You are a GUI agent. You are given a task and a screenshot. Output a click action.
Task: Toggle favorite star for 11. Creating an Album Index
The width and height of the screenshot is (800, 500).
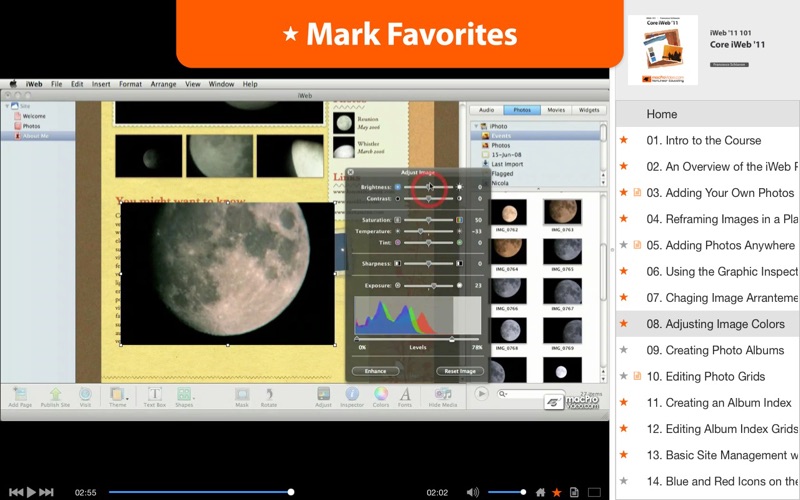tap(623, 403)
